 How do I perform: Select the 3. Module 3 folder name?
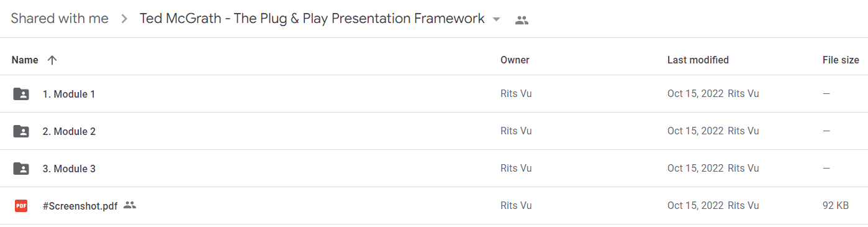click(69, 169)
